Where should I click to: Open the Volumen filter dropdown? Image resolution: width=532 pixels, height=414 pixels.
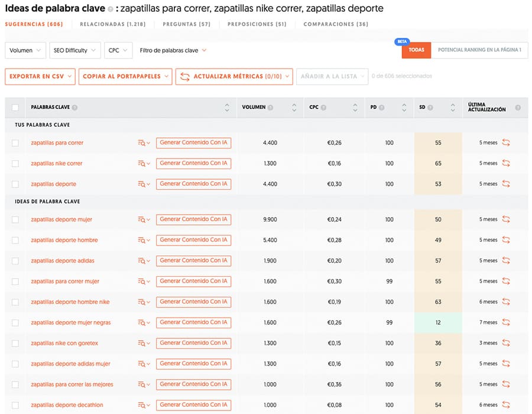(x=25, y=50)
